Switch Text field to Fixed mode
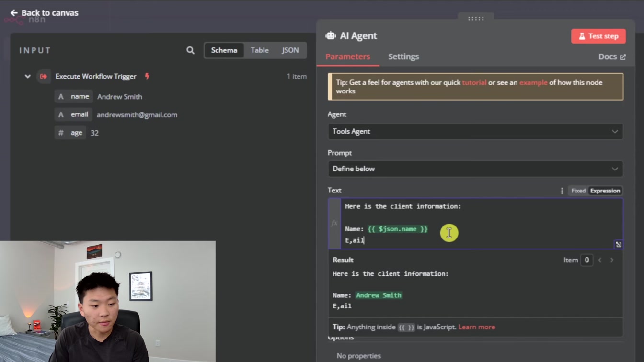The height and width of the screenshot is (362, 644). [578, 191]
